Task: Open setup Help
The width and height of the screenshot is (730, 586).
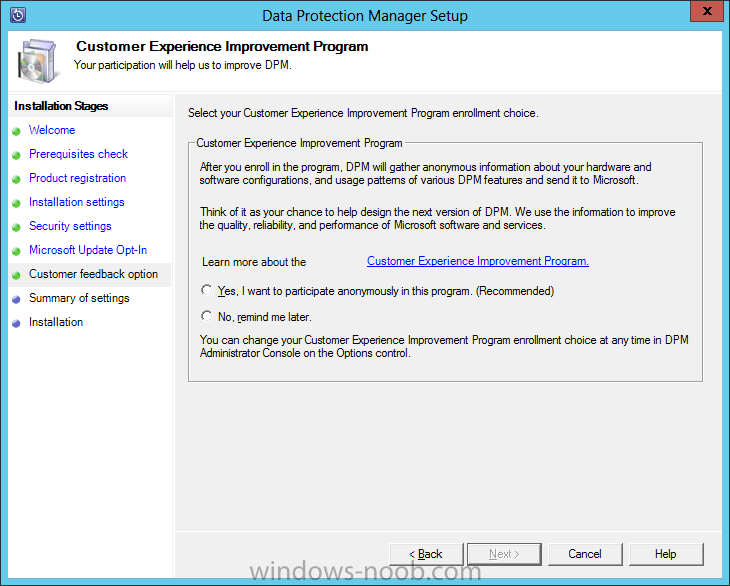Action: tap(666, 554)
